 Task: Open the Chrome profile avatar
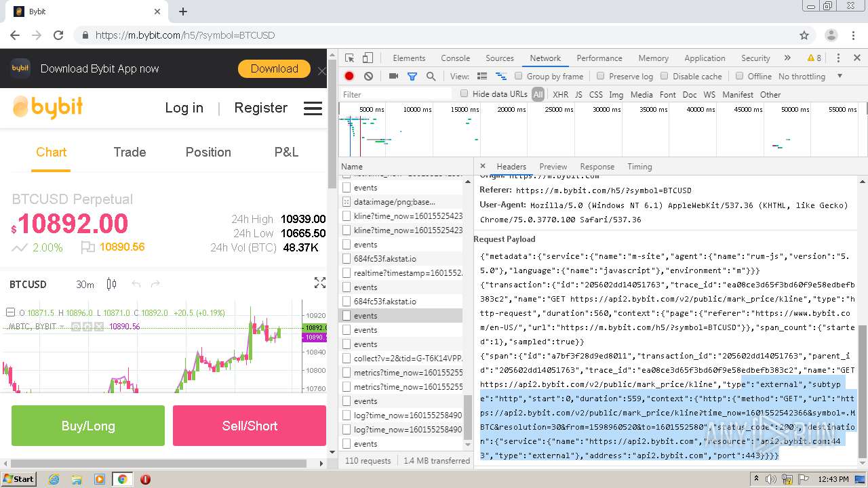(x=831, y=35)
